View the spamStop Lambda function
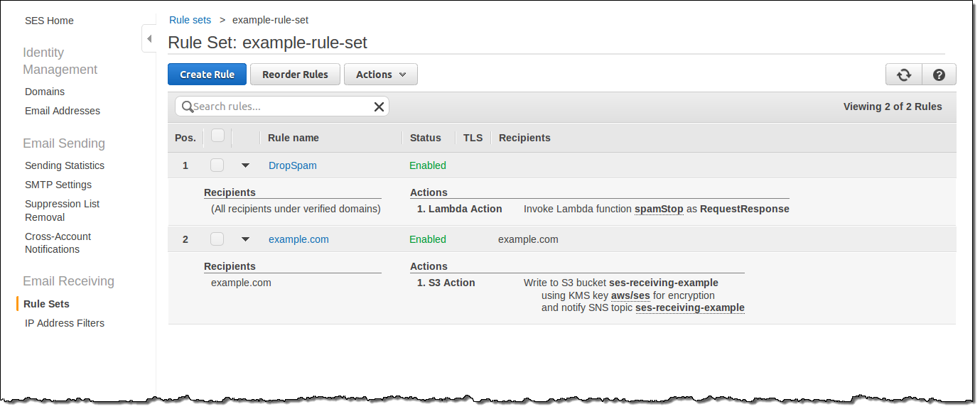The height and width of the screenshot is (409, 980). pyautogui.click(x=658, y=209)
